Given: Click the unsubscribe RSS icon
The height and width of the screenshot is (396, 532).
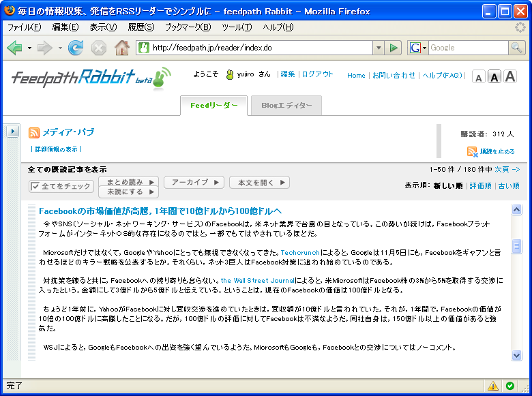Looking at the screenshot, I should click(472, 151).
